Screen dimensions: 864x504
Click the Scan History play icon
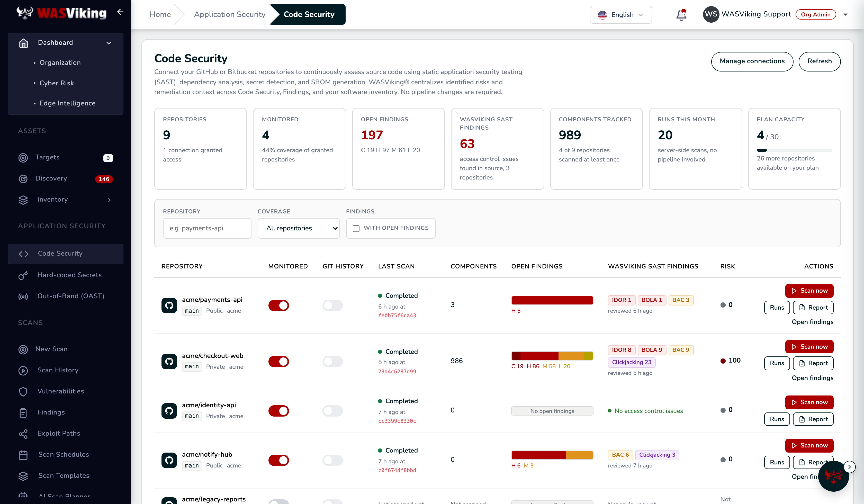coord(23,371)
